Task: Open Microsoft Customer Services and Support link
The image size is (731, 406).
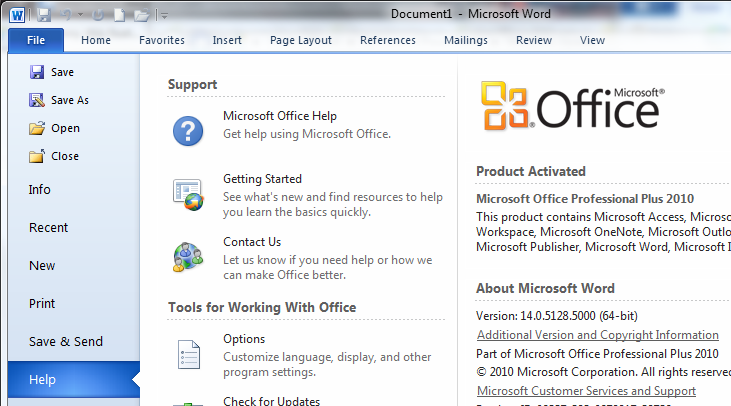Action: click(586, 391)
